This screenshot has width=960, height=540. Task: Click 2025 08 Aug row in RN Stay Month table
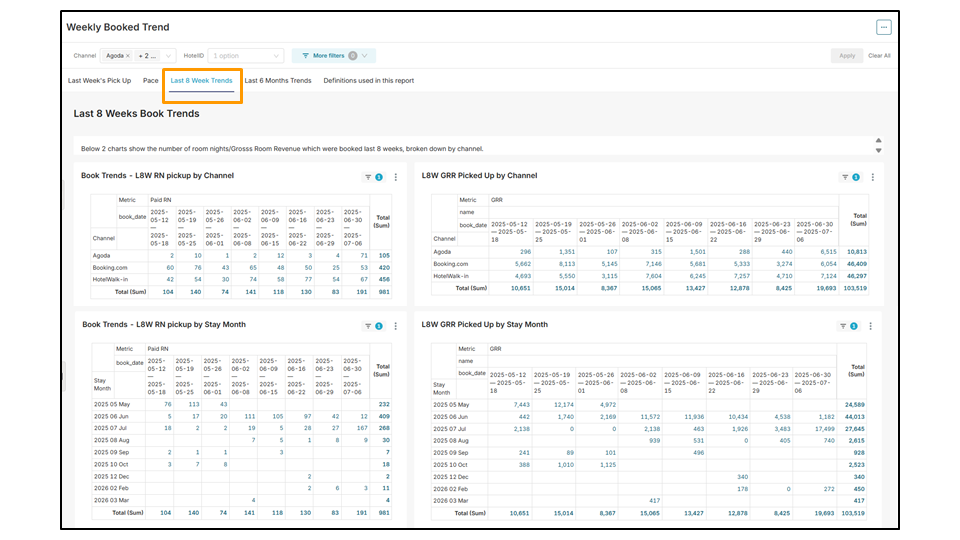click(241, 440)
